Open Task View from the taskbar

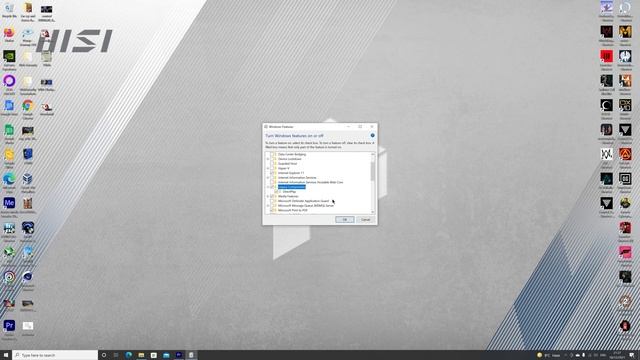pos(116,355)
